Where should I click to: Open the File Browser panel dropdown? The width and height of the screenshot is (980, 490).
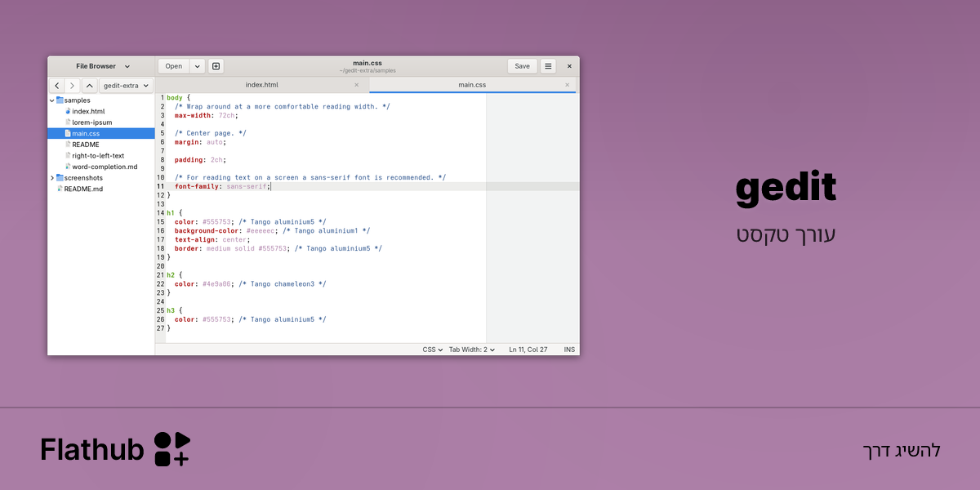(x=101, y=66)
